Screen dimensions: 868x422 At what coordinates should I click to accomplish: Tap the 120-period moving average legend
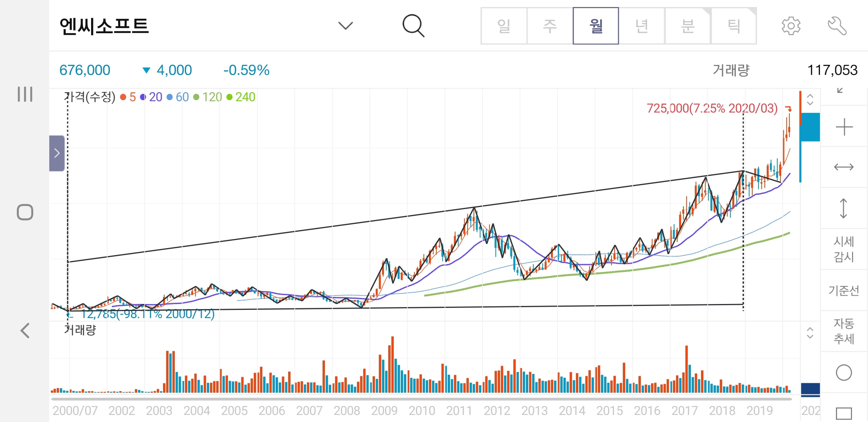(208, 97)
